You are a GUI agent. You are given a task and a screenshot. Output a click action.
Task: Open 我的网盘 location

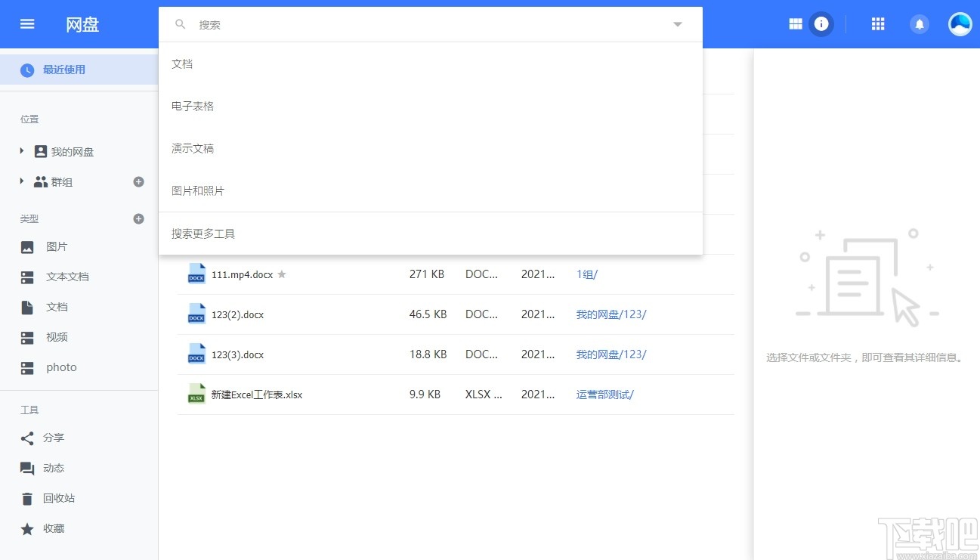coord(73,152)
